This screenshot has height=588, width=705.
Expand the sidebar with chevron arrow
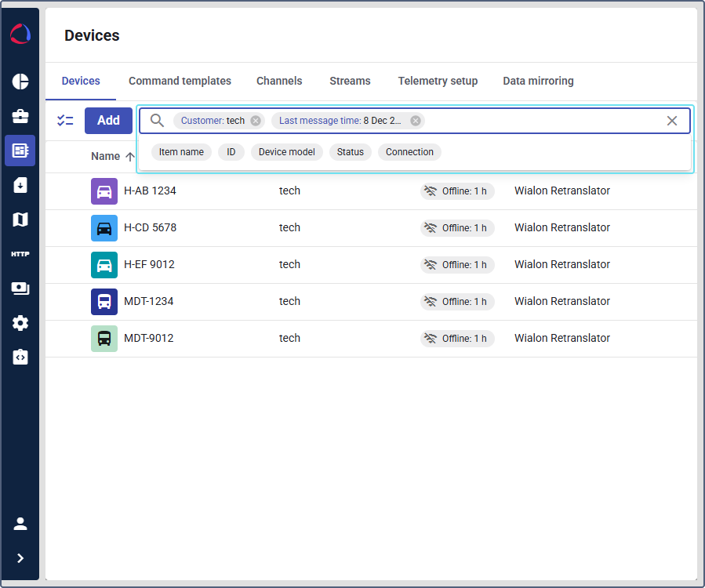click(20, 558)
